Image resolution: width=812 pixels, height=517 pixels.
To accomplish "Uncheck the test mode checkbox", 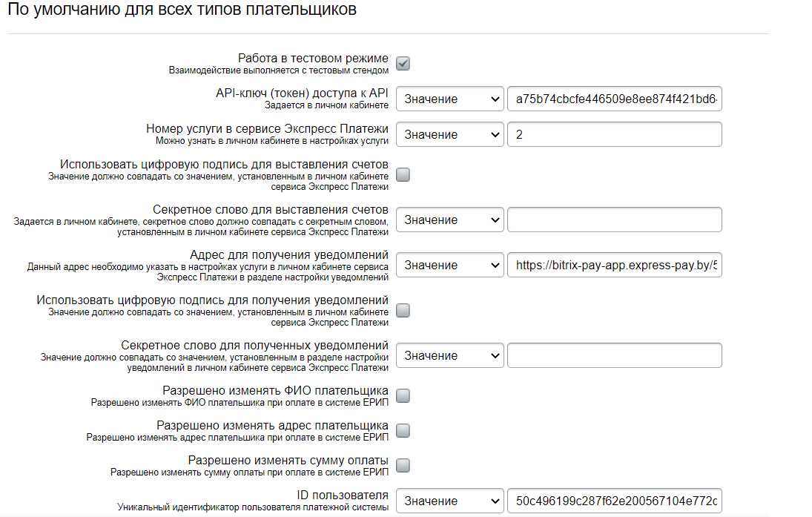I will [x=403, y=64].
